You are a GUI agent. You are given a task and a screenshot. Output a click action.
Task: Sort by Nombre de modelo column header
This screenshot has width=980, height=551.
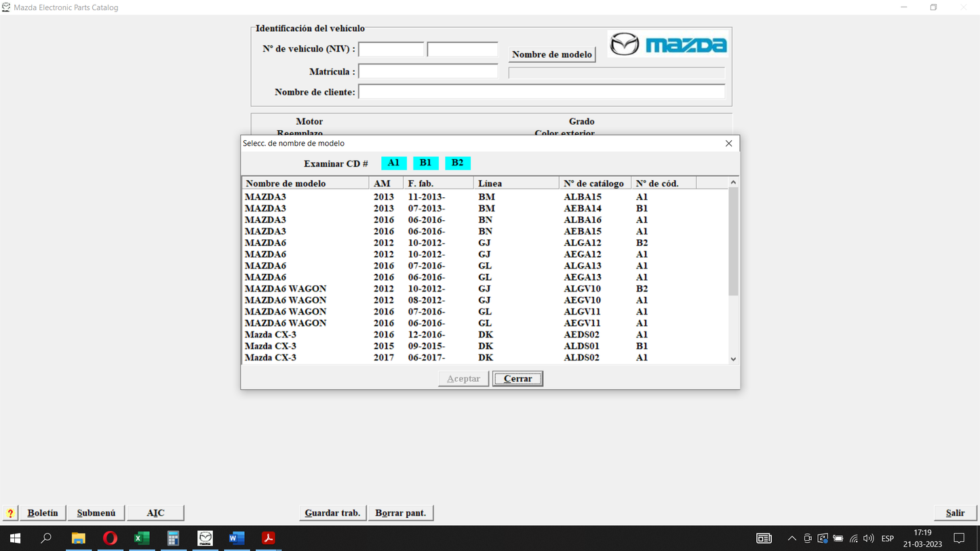[x=306, y=183]
